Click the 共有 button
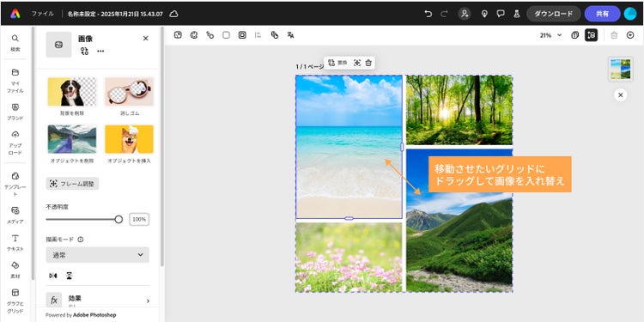Screen dimensions: 644x322 click(602, 14)
